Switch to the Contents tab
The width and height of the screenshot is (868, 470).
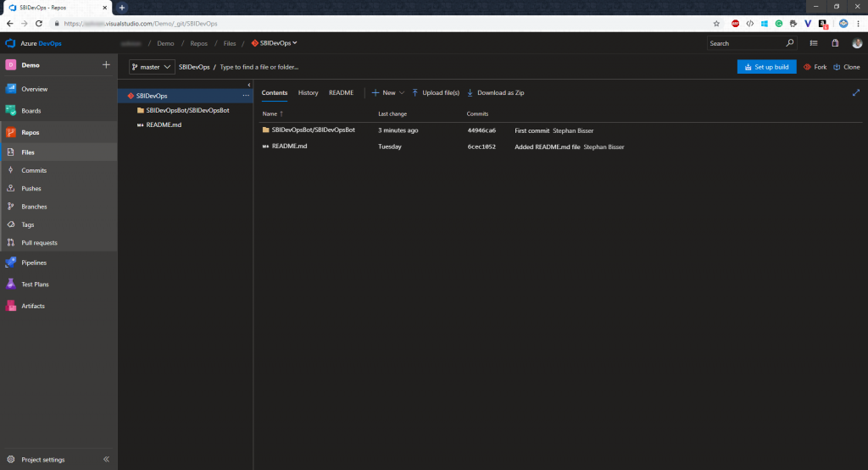click(x=275, y=93)
